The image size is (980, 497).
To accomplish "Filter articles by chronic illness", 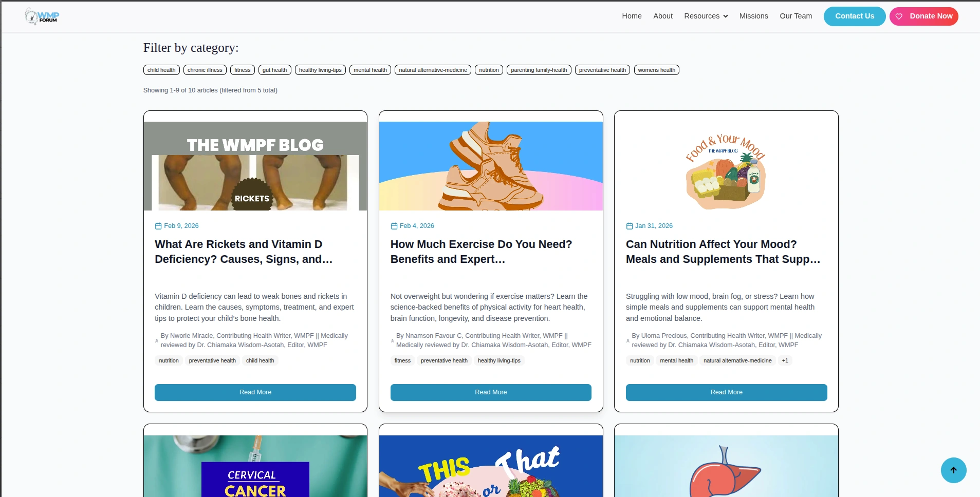I will (205, 70).
